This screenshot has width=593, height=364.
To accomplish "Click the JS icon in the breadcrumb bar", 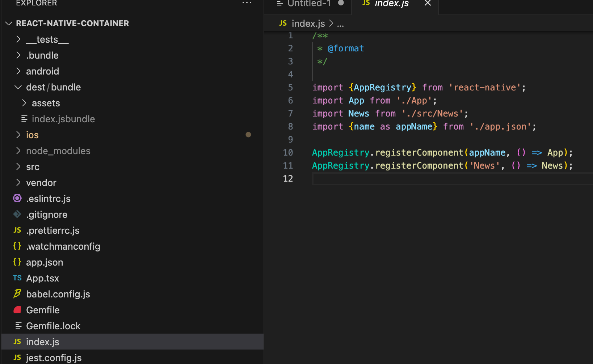I will click(283, 23).
